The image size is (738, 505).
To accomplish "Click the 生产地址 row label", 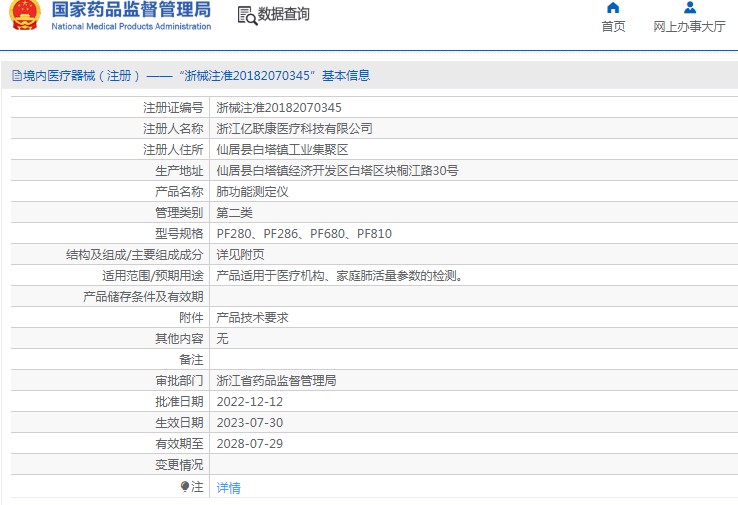I will coord(179,170).
